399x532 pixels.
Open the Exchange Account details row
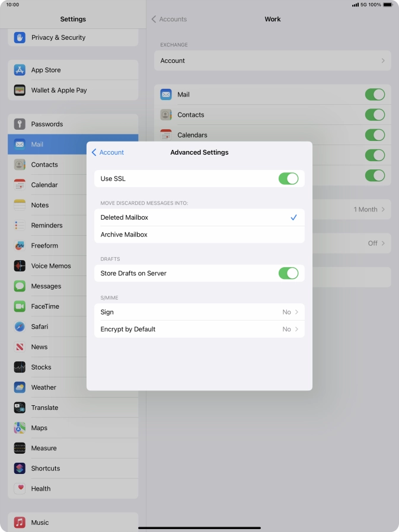click(272, 60)
